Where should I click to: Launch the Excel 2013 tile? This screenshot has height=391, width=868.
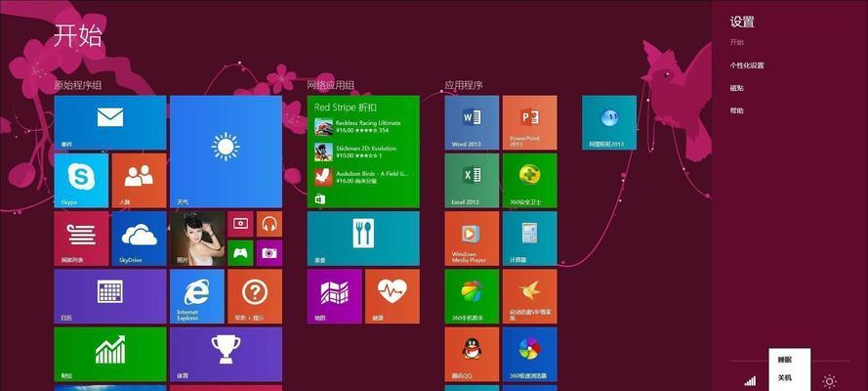tap(472, 181)
